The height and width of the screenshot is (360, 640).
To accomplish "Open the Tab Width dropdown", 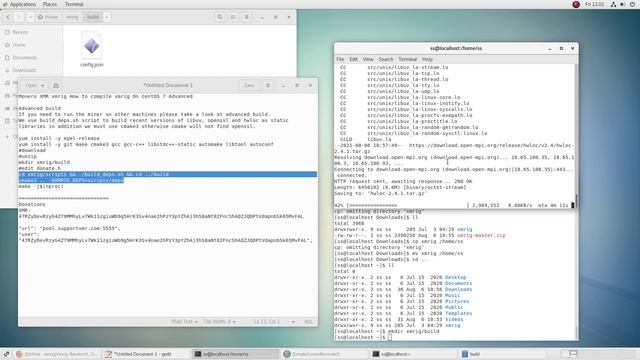I will point(220,322).
